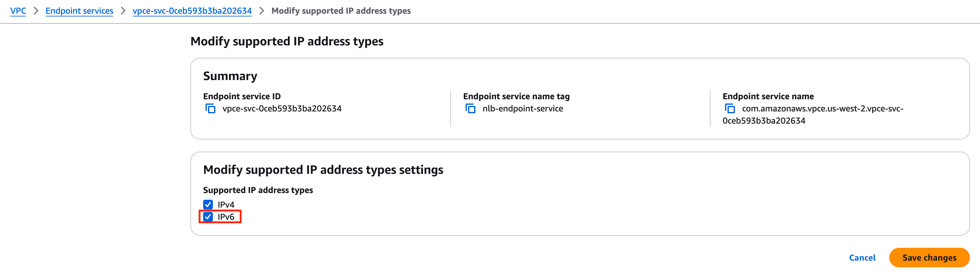Click the IPv6 label text
The image size is (980, 274).
point(226,217)
